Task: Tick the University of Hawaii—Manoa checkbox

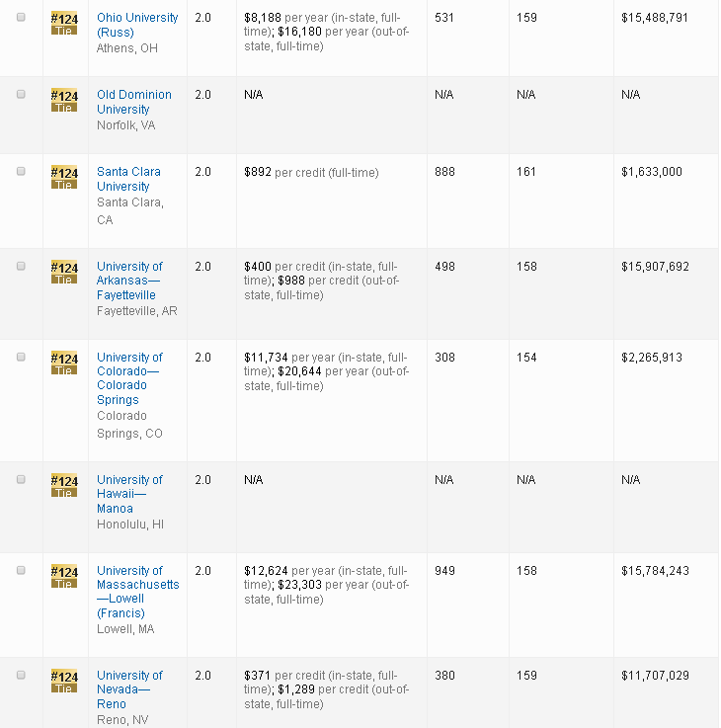Action: pos(21,479)
